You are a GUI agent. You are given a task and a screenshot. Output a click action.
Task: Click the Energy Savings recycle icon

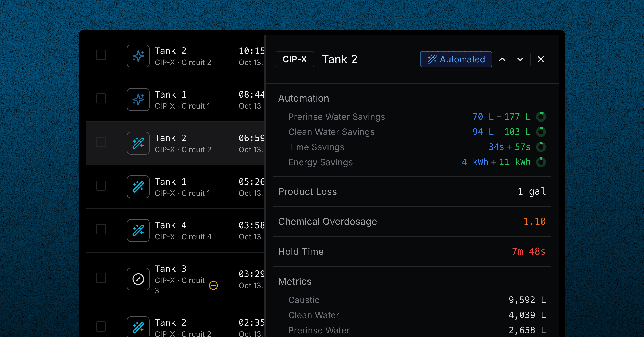point(541,162)
